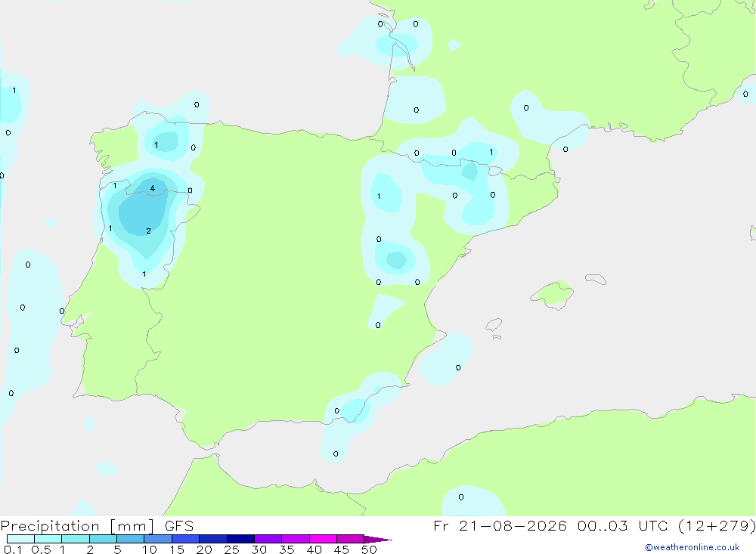The height and width of the screenshot is (554, 756).
Task: Click the legend tick label '0.1'
Action: (13, 549)
